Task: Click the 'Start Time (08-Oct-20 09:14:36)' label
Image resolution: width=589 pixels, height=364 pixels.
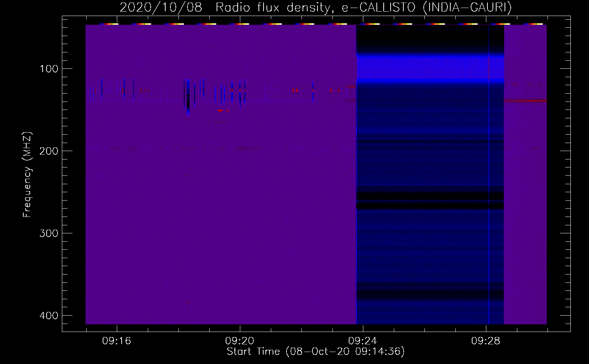Action: [x=316, y=351]
